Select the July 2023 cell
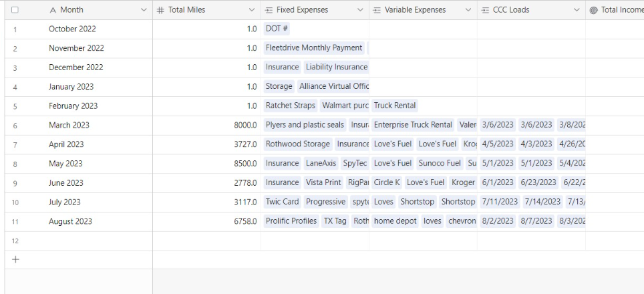 (65, 202)
